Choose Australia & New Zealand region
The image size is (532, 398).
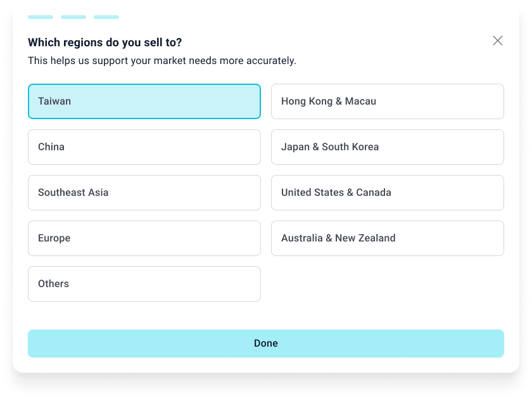tap(387, 238)
